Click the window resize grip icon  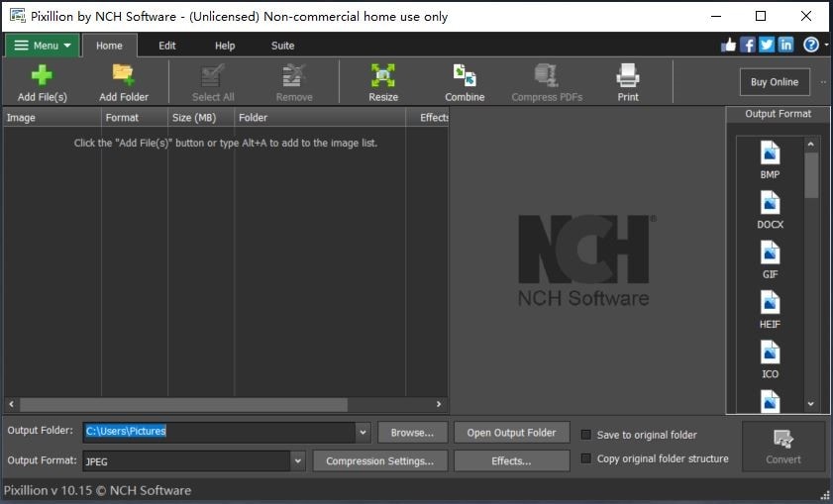[825, 495]
